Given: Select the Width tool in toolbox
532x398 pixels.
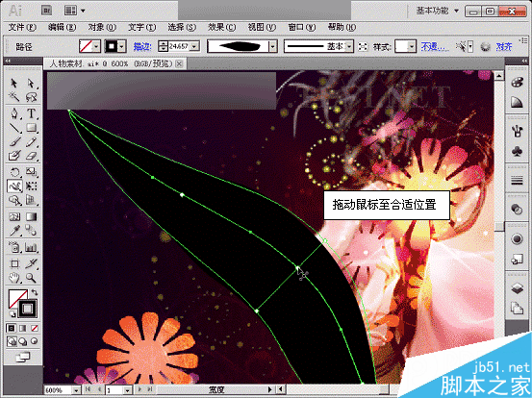Looking at the screenshot, I should (14, 186).
